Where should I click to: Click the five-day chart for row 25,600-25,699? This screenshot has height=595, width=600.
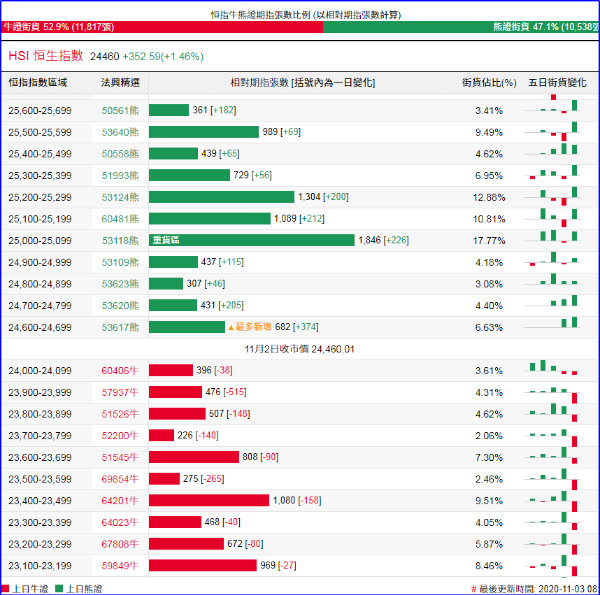pos(553,106)
